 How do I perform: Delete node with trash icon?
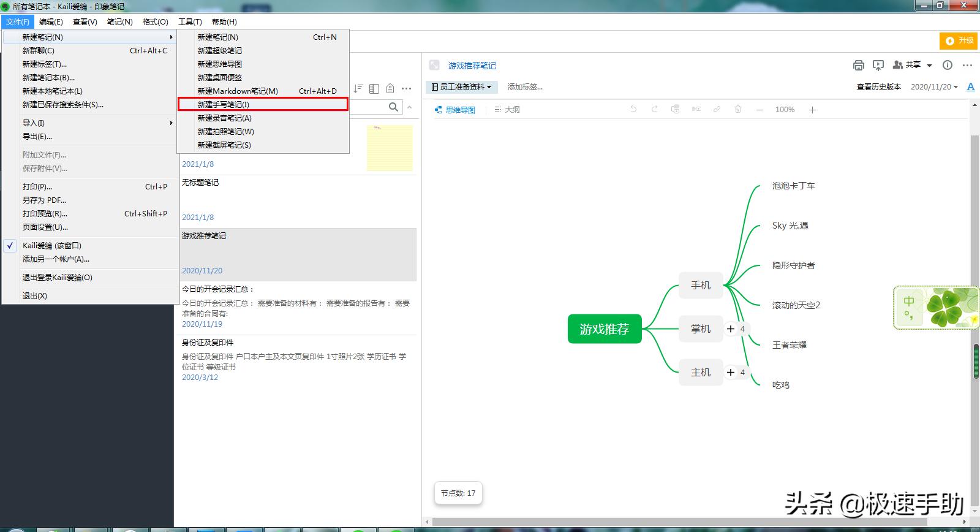click(738, 109)
